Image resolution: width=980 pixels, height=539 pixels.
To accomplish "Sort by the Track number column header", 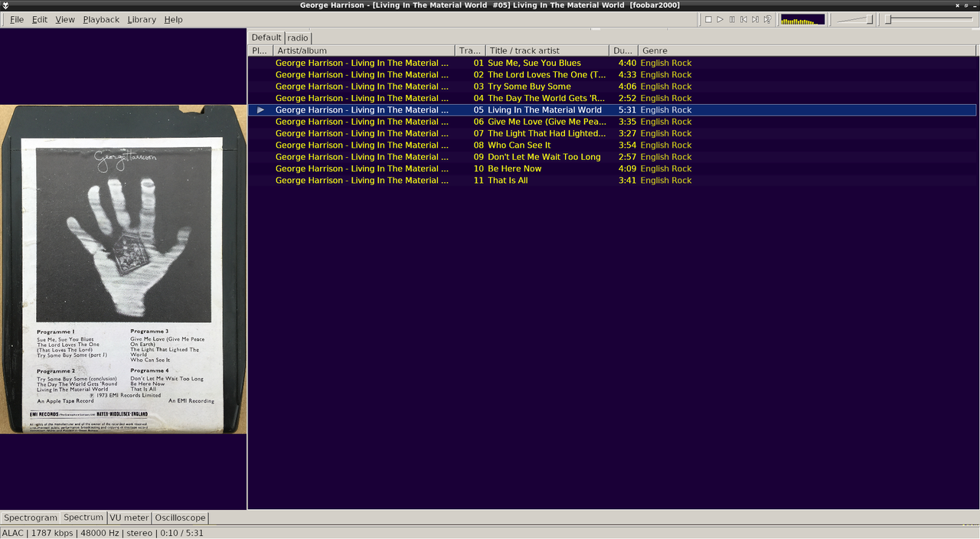I will pos(470,51).
